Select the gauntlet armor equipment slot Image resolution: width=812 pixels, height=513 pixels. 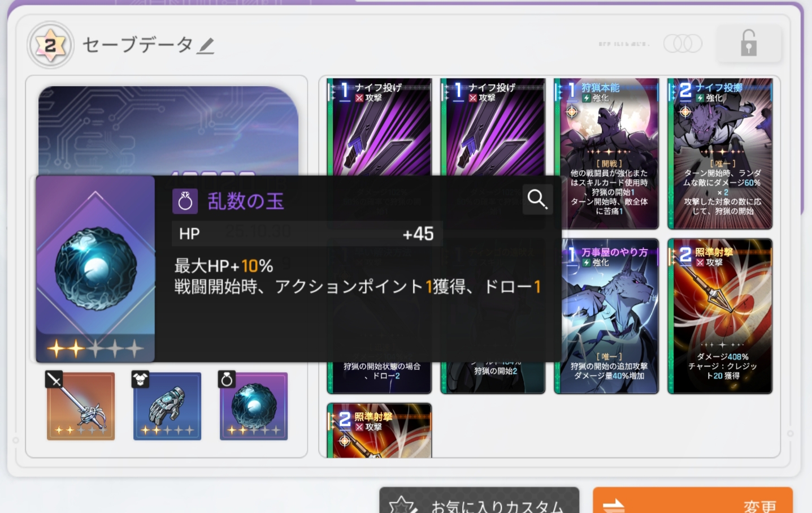[167, 406]
